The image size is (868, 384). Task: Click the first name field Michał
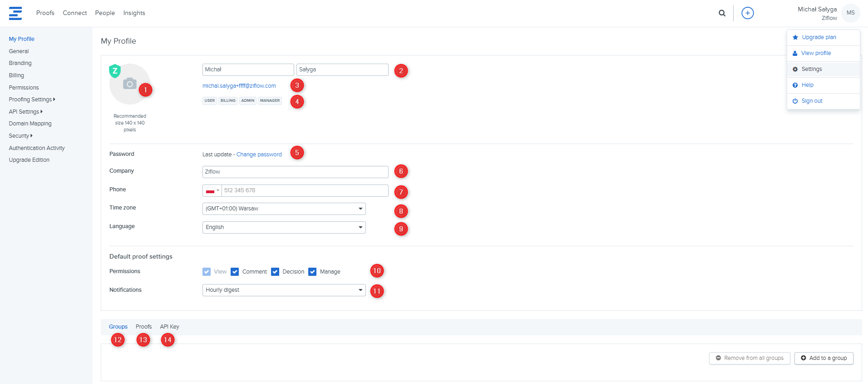point(248,70)
